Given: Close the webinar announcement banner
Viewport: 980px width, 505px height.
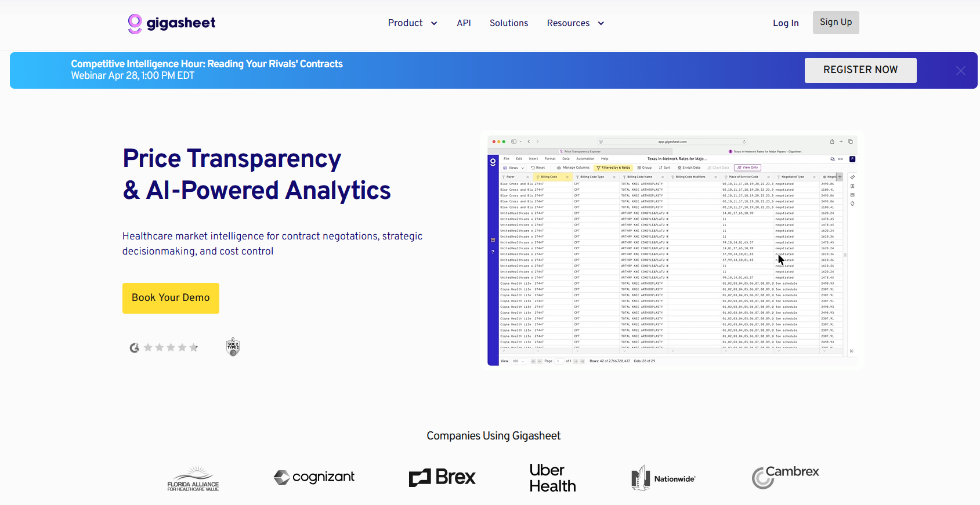Looking at the screenshot, I should pos(960,71).
